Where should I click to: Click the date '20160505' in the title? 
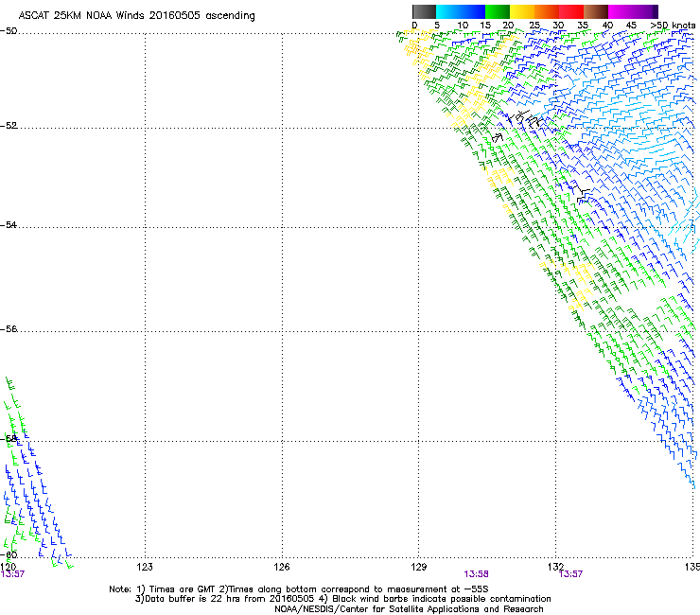click(175, 16)
